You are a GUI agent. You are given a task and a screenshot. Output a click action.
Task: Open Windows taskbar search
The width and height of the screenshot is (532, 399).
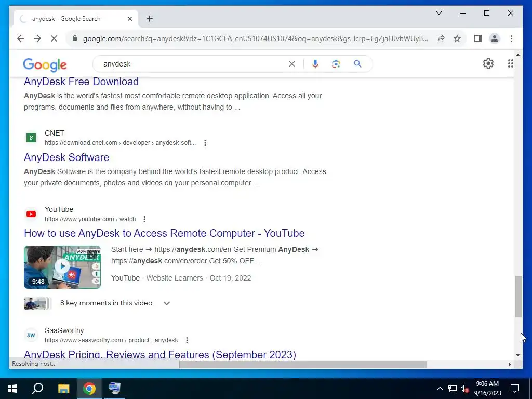(37, 389)
